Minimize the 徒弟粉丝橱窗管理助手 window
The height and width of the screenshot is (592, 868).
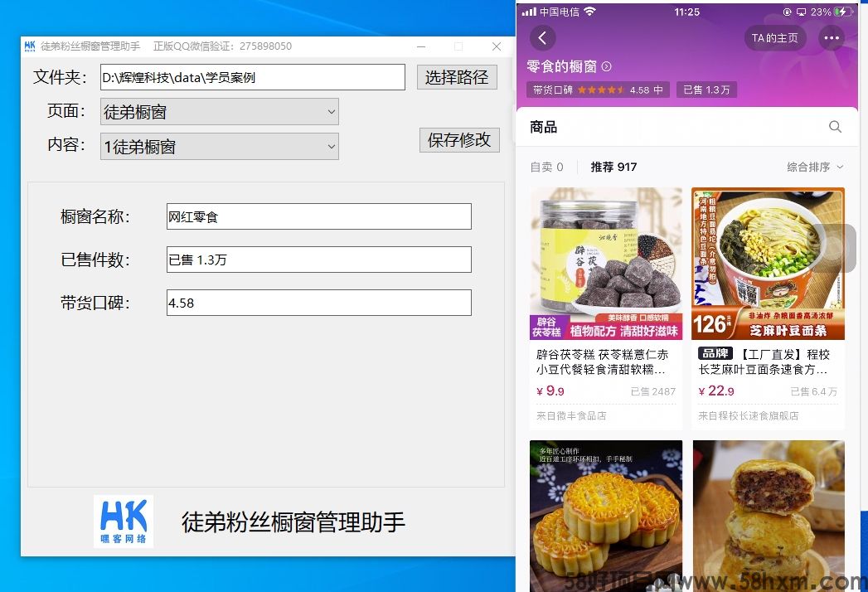(x=421, y=46)
